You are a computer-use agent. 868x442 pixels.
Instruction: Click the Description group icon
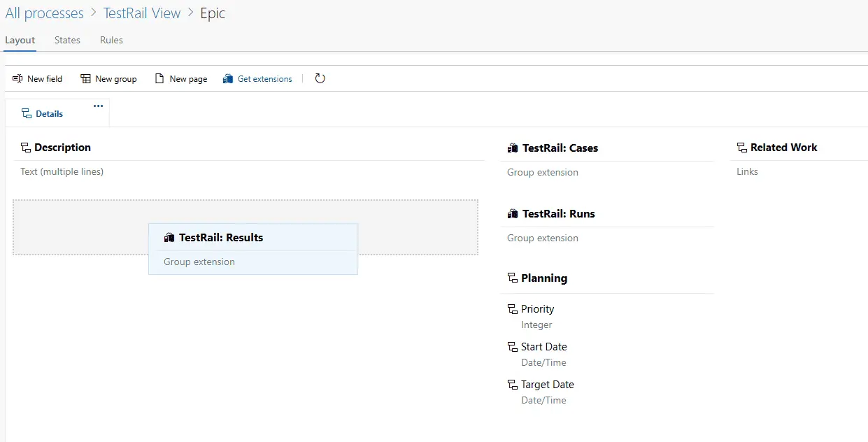point(25,148)
